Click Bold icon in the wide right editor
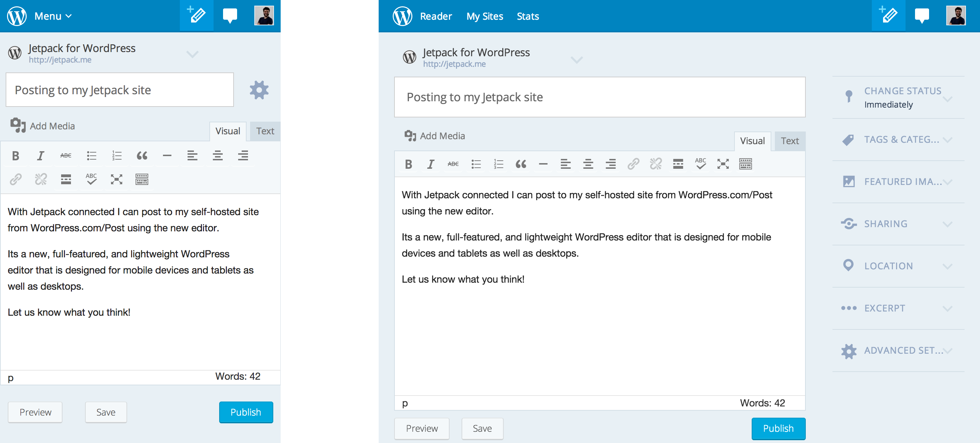Viewport: 980px width, 443px height. [x=409, y=164]
